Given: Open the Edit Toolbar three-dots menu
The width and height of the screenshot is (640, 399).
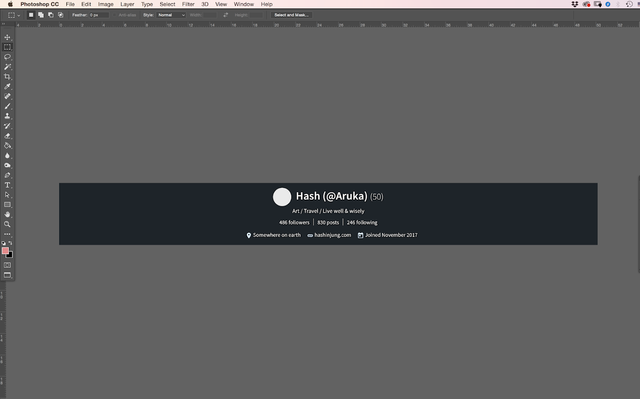Looking at the screenshot, I should [7, 234].
